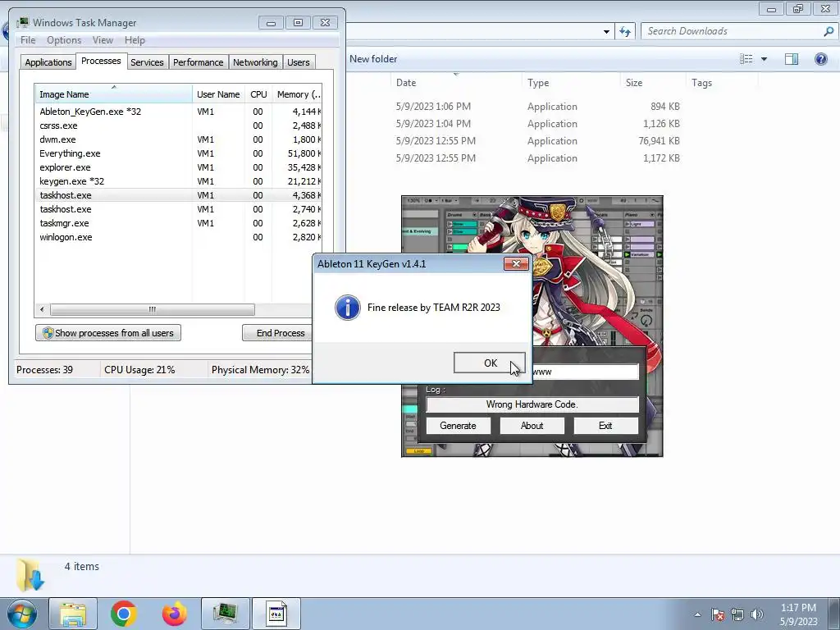Open the File menu in Task Manager
Image resolution: width=840 pixels, height=630 pixels.
28,40
